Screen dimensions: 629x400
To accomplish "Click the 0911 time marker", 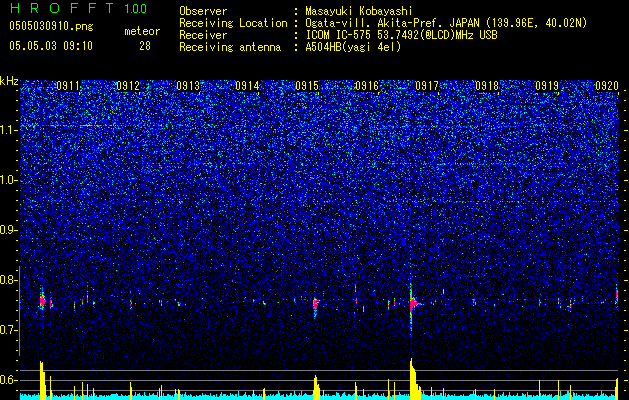I will tap(68, 86).
